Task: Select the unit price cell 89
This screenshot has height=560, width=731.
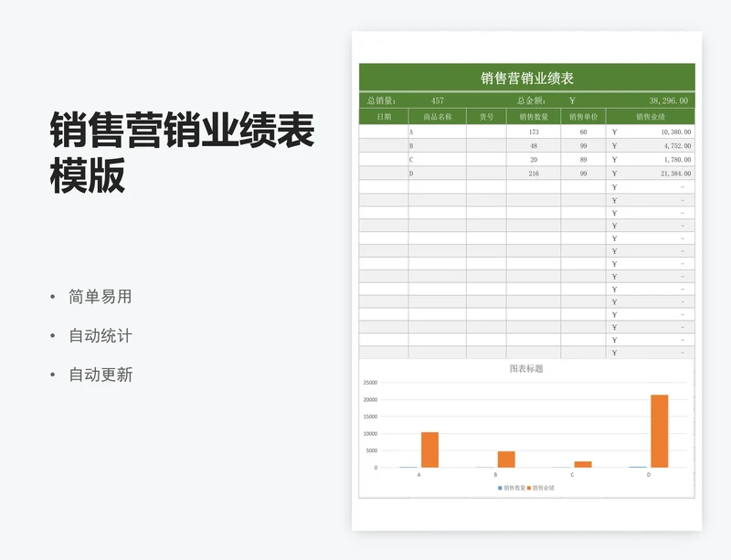Action: coord(583,160)
